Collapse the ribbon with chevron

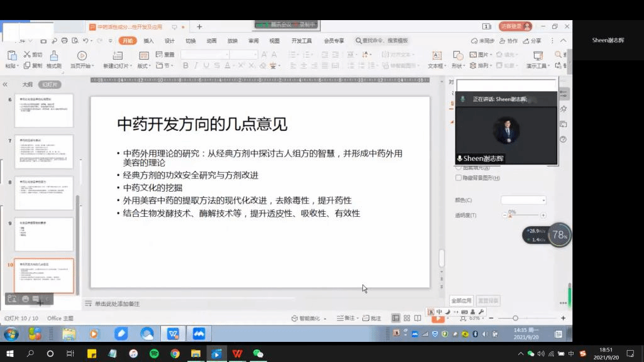pyautogui.click(x=563, y=41)
